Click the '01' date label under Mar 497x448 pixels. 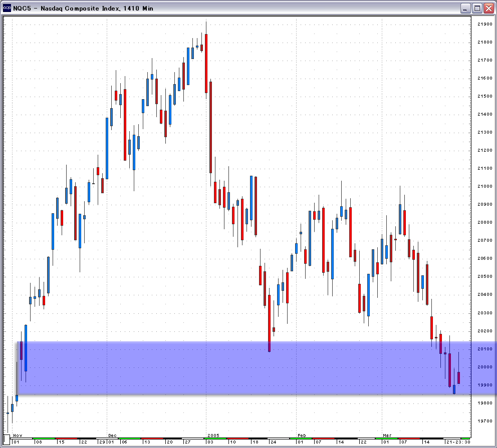click(x=386, y=442)
